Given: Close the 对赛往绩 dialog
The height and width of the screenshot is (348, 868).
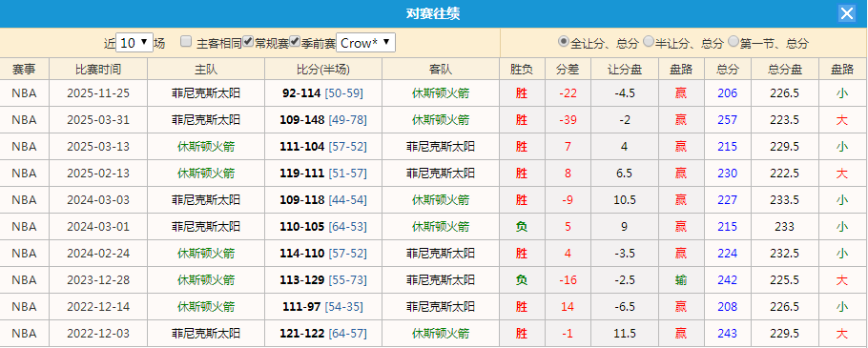Looking at the screenshot, I should point(847,13).
